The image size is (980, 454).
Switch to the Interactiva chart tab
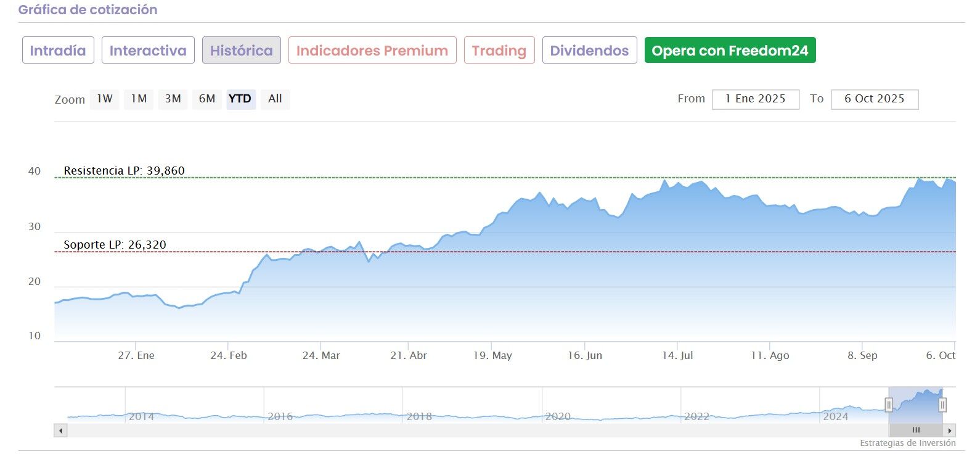[148, 51]
